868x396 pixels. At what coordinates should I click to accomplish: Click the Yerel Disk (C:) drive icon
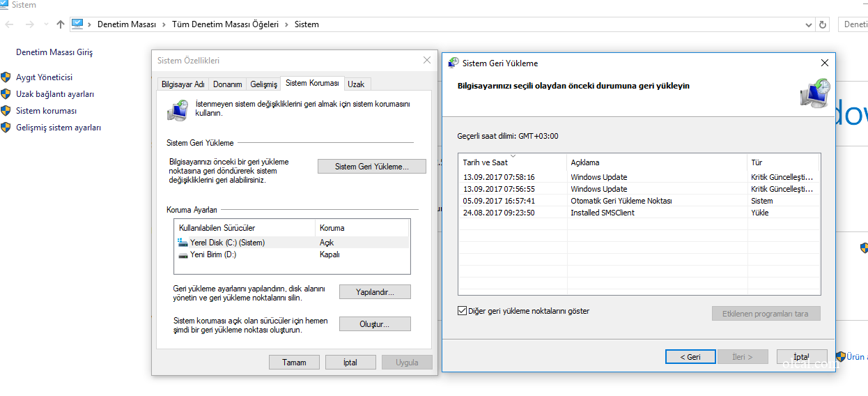[183, 243]
